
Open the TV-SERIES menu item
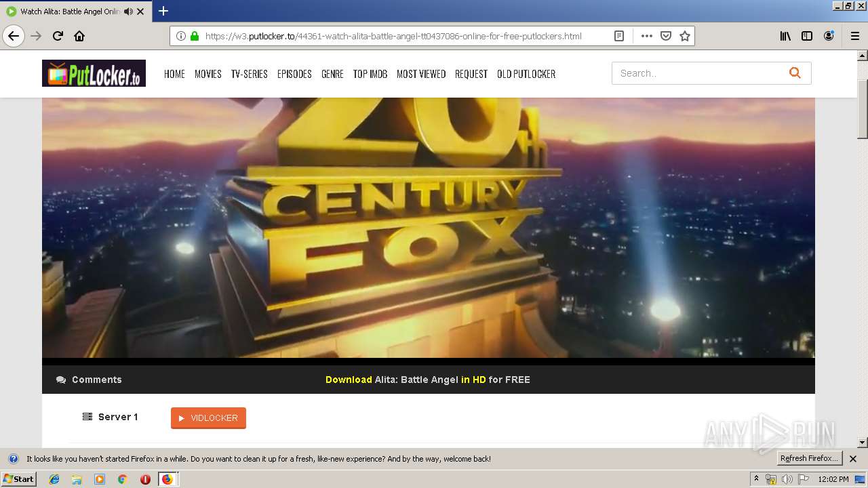(x=249, y=74)
